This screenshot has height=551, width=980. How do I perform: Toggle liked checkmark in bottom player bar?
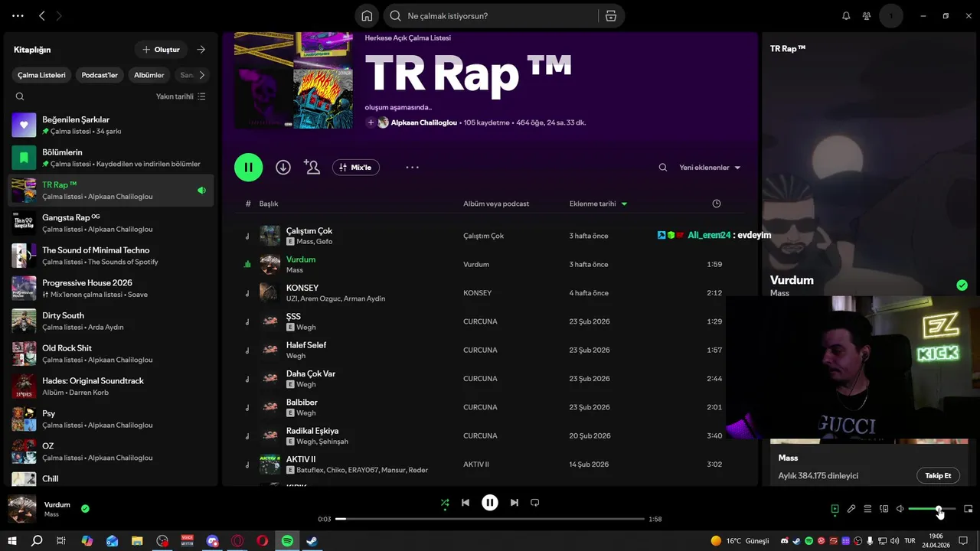click(85, 508)
